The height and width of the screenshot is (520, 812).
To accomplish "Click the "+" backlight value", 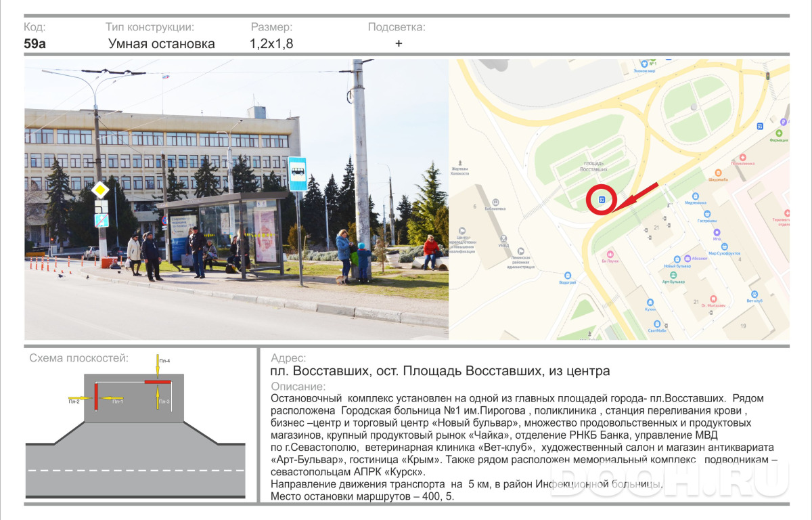I will click(399, 44).
